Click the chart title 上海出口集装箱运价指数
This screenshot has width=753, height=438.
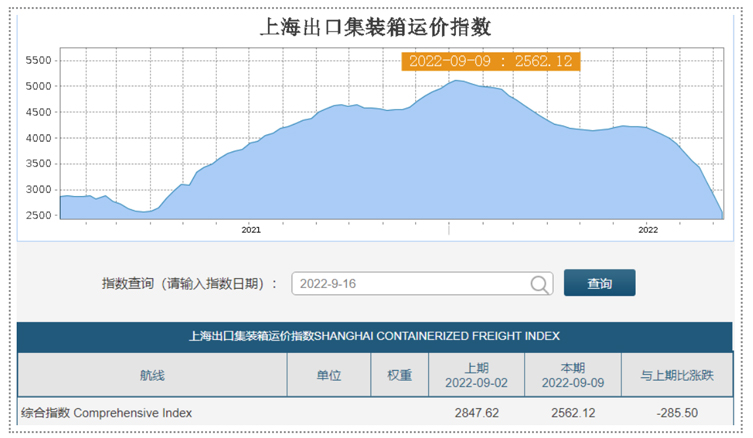pos(376,26)
